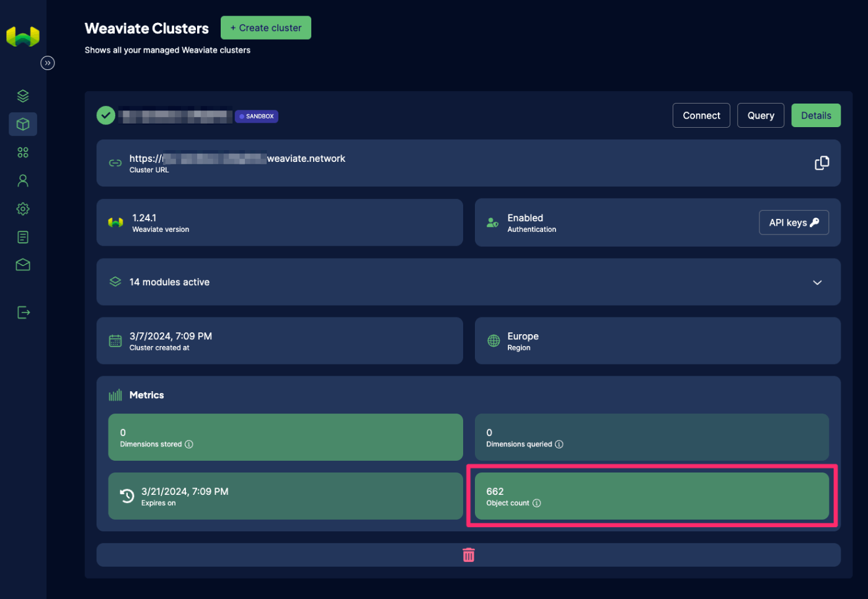Open the user profile sidebar icon
The width and height of the screenshot is (868, 599).
23,180
